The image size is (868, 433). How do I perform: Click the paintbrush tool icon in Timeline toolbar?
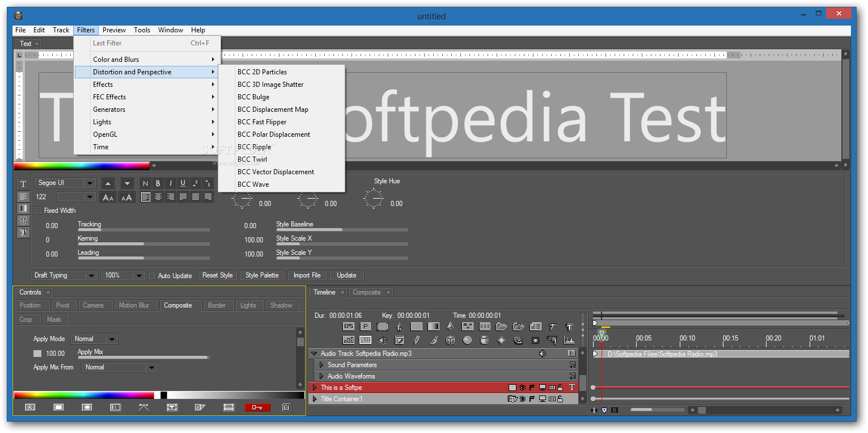[x=434, y=340]
